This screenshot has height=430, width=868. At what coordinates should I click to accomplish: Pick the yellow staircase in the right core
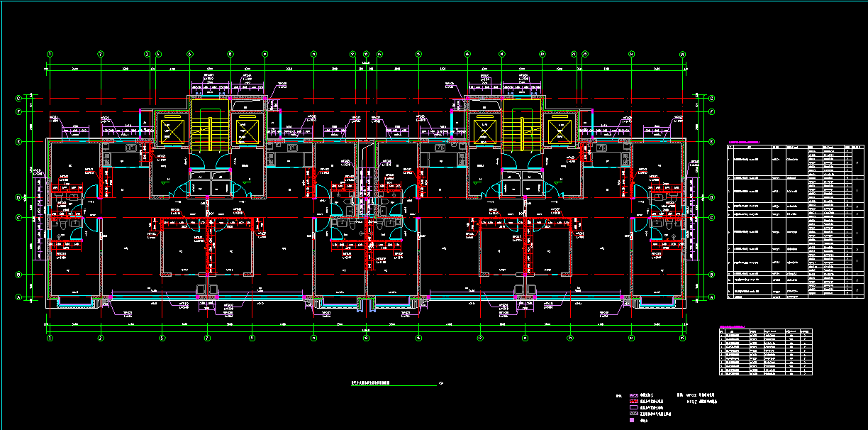(523, 130)
